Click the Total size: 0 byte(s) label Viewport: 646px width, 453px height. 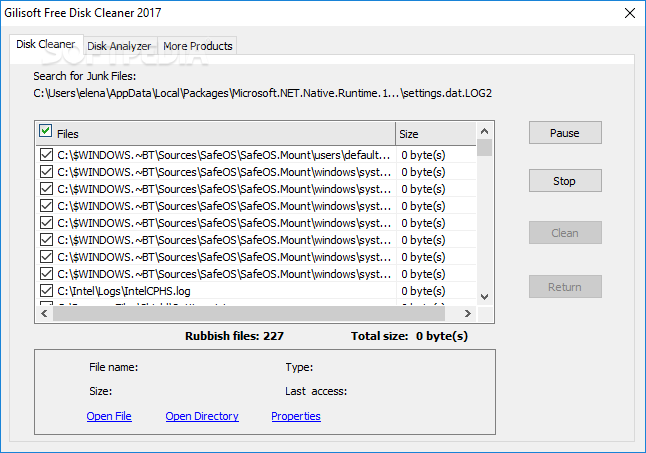tap(409, 336)
